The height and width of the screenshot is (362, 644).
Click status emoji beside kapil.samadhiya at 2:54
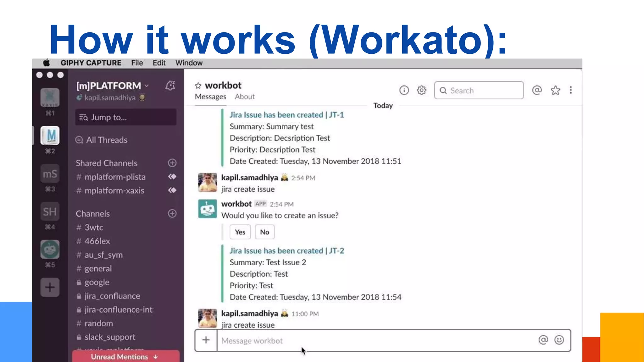tap(284, 178)
